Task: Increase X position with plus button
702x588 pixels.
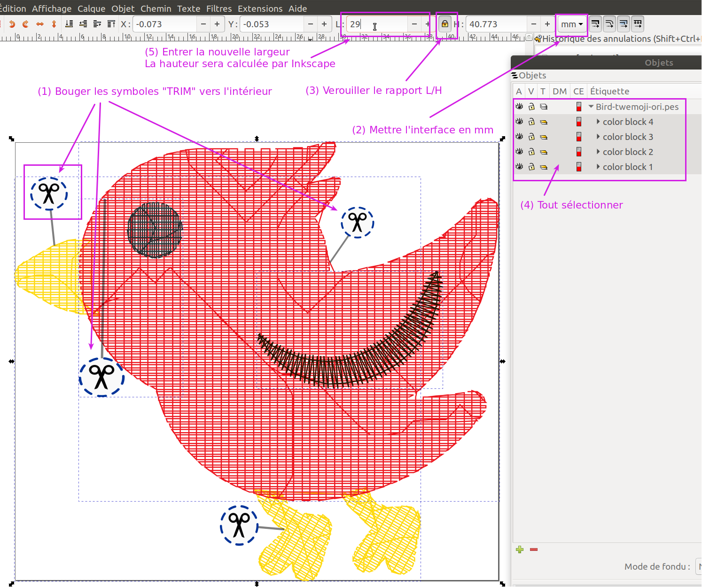Action: 217,24
